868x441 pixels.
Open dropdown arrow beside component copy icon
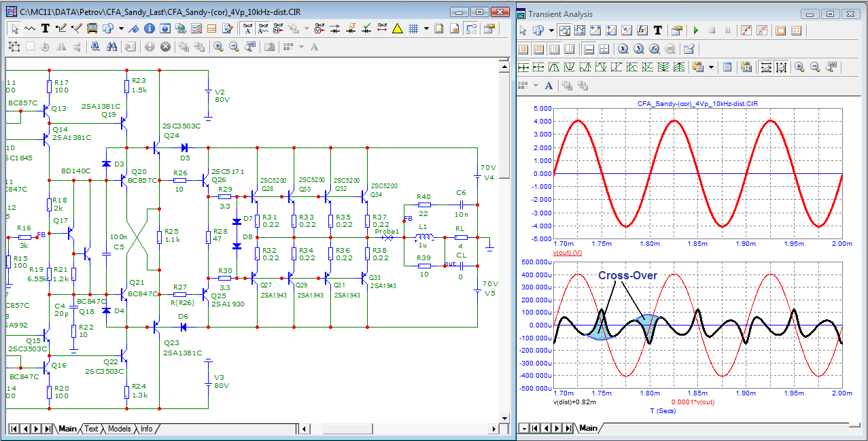pyautogui.click(x=121, y=29)
